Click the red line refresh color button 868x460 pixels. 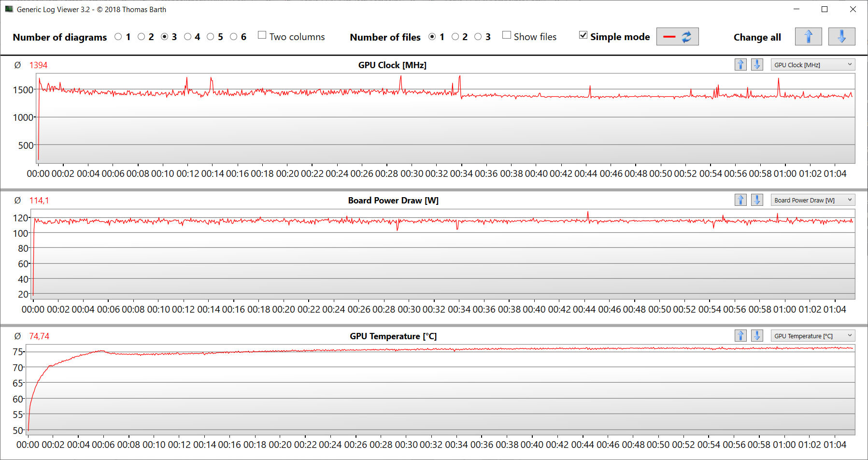[677, 37]
